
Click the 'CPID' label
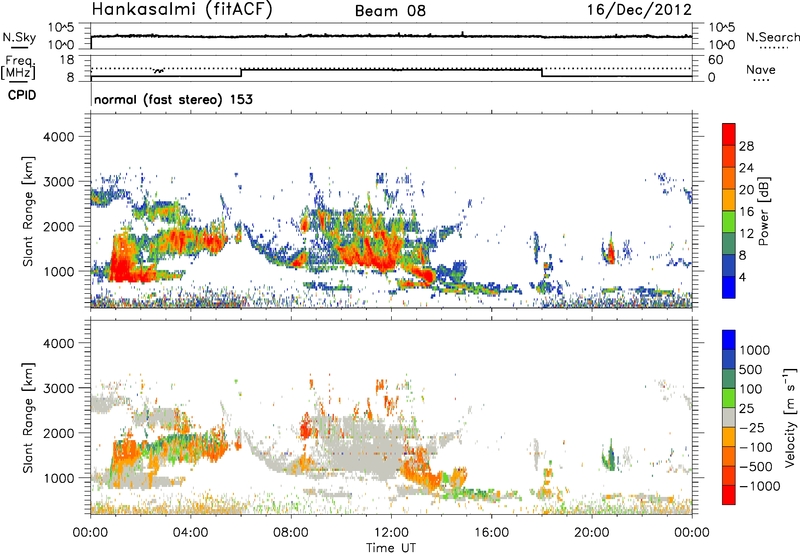click(x=22, y=95)
